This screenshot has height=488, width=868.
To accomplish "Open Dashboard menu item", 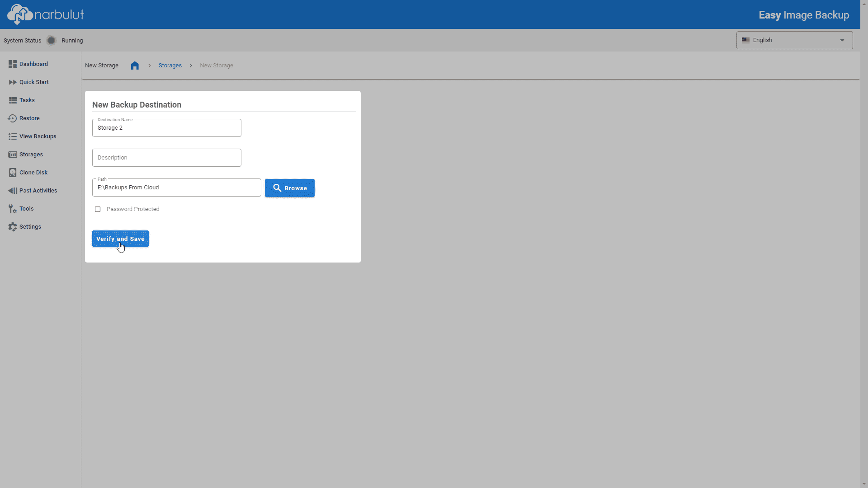I will (33, 64).
